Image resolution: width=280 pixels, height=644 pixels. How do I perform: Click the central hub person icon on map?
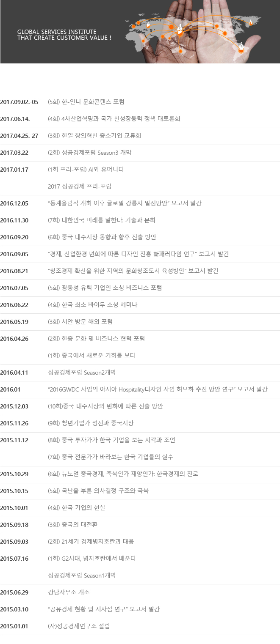(x=180, y=29)
